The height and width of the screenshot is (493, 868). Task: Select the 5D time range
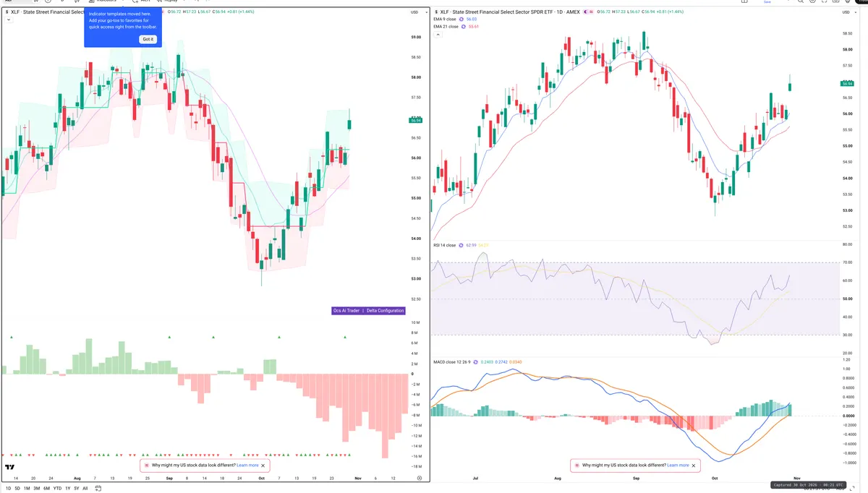pos(17,489)
